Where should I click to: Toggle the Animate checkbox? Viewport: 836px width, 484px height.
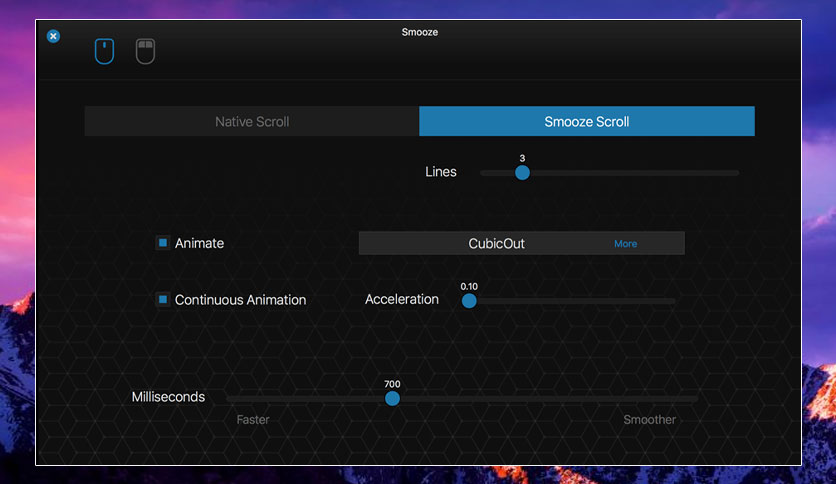click(x=163, y=243)
